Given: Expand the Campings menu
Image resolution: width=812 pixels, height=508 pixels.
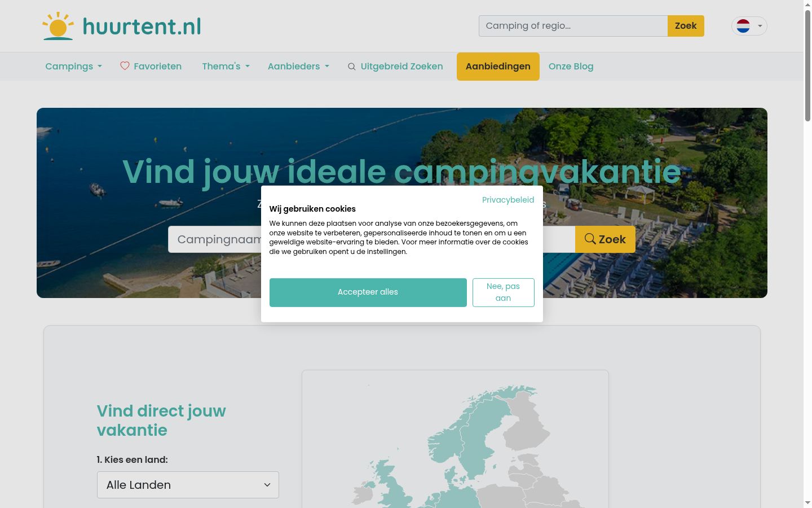Looking at the screenshot, I should [x=74, y=67].
